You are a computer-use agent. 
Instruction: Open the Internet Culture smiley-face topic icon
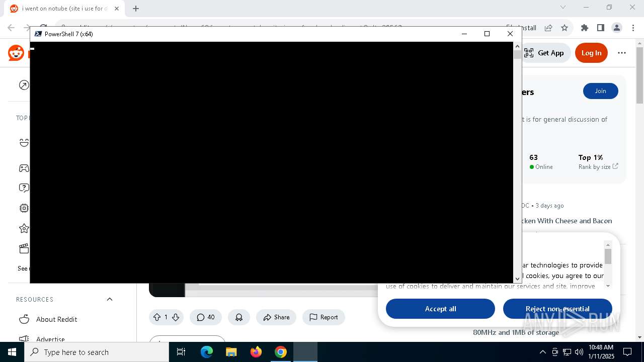click(24, 143)
